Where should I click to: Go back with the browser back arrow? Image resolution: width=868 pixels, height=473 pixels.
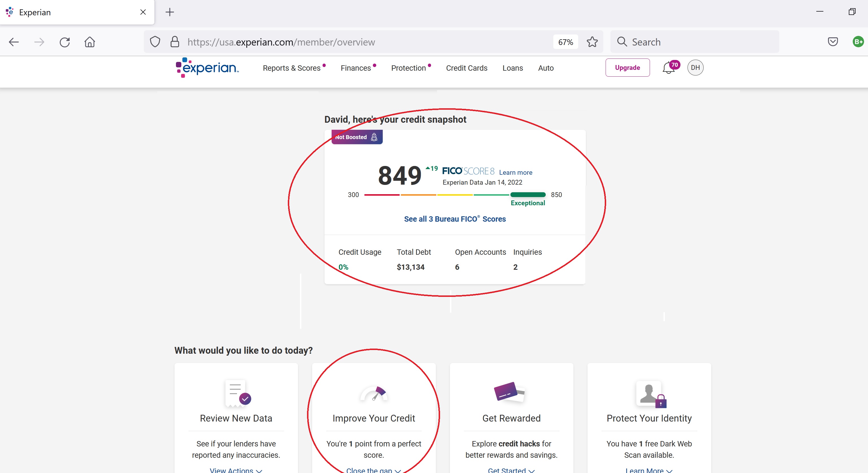(x=14, y=42)
